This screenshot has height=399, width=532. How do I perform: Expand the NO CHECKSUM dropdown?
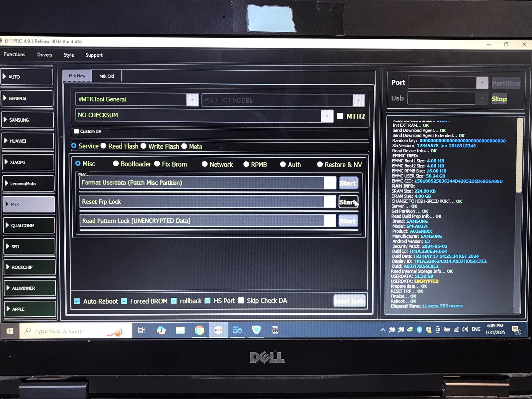pyautogui.click(x=327, y=116)
